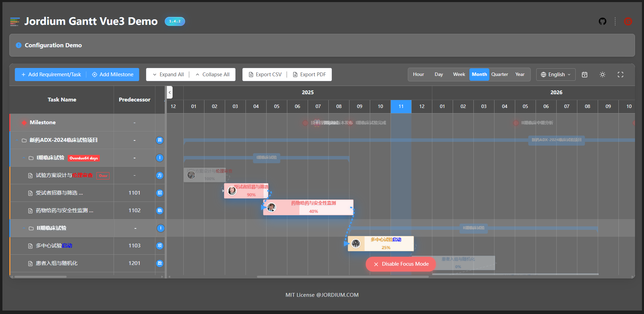
Task: Switch timeline view to Quarter
Action: (500, 74)
